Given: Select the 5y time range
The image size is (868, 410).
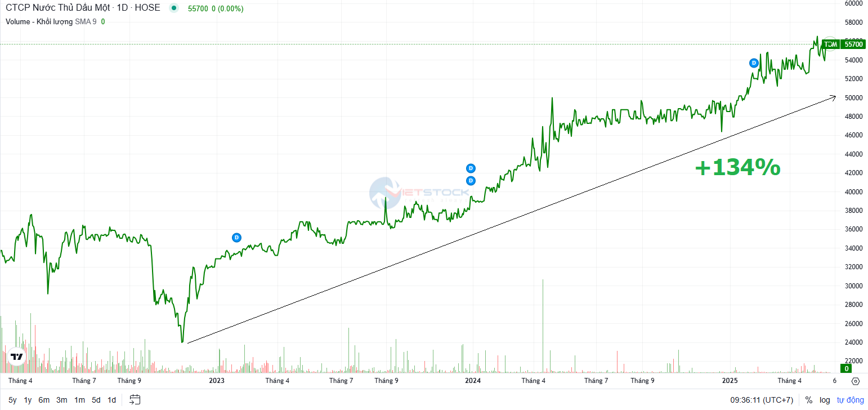Looking at the screenshot, I should pos(12,400).
